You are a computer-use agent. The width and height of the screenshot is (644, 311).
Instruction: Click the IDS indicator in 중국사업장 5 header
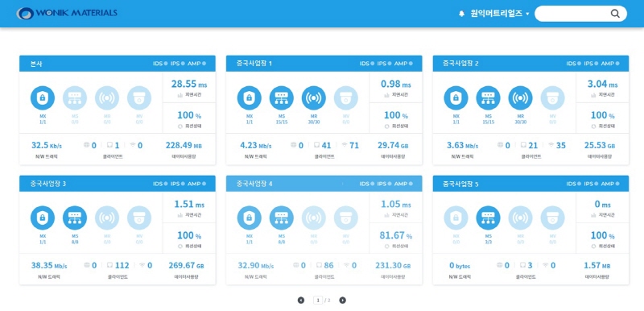coord(573,184)
